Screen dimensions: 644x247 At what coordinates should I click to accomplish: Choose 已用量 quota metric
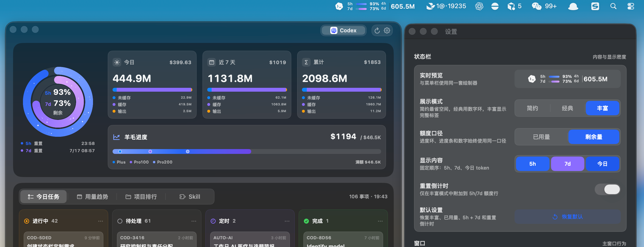pyautogui.click(x=541, y=137)
